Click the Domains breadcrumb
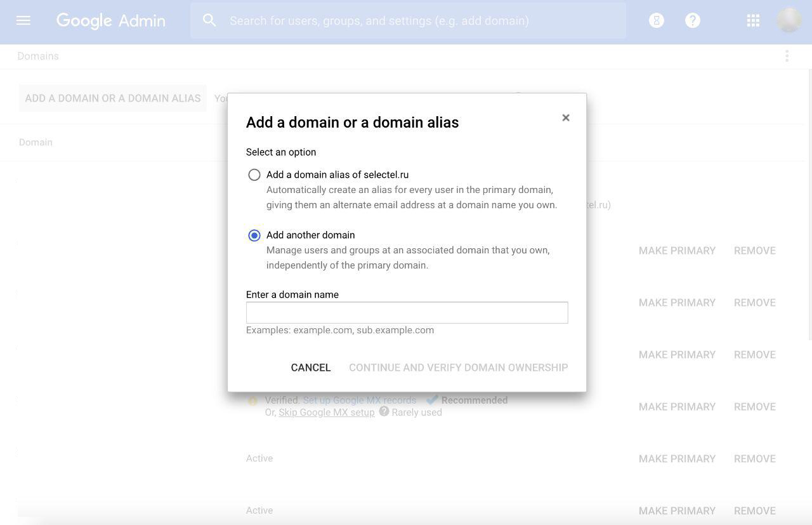 [38, 56]
